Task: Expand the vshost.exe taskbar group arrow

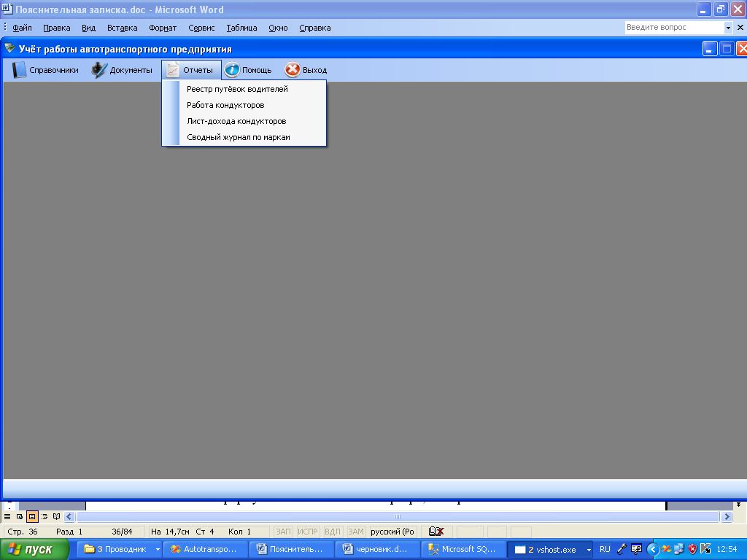Action: coord(589,550)
